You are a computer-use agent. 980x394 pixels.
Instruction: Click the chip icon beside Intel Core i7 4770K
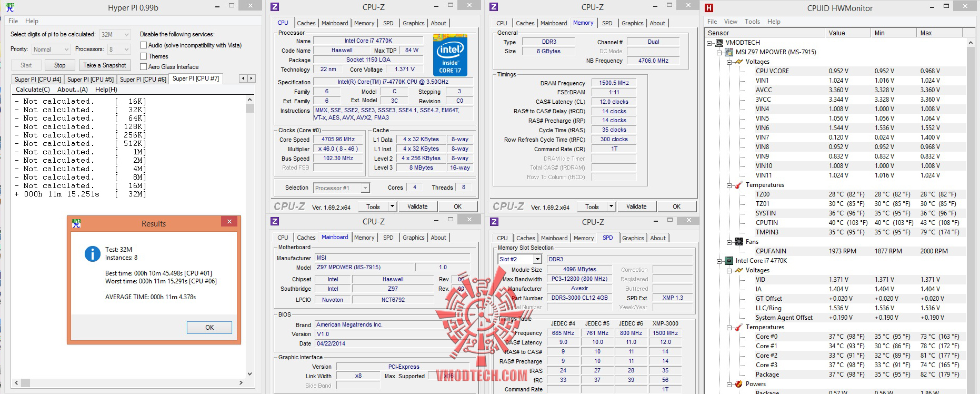click(729, 261)
